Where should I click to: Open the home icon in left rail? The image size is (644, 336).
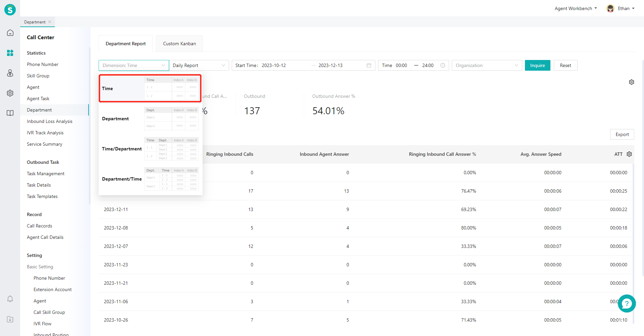coord(10,33)
